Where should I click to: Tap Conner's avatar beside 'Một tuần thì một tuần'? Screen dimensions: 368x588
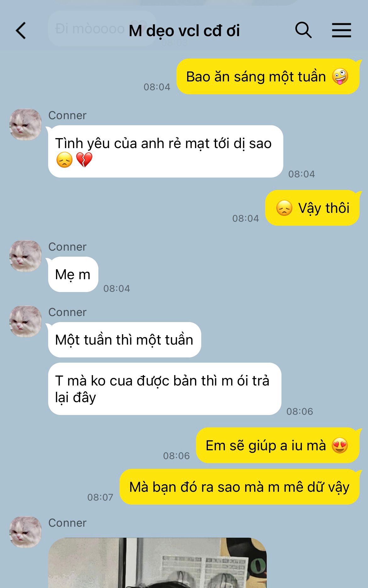coord(25,321)
